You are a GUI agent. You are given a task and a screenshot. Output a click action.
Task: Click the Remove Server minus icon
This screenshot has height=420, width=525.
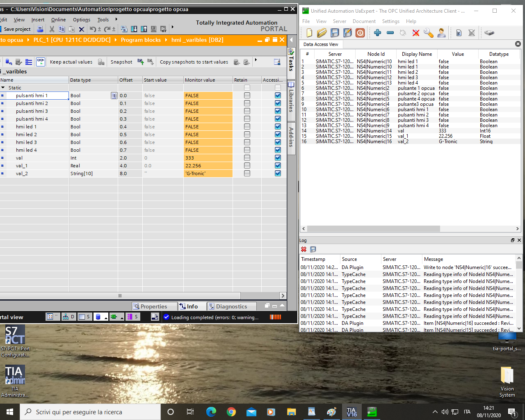pyautogui.click(x=390, y=33)
